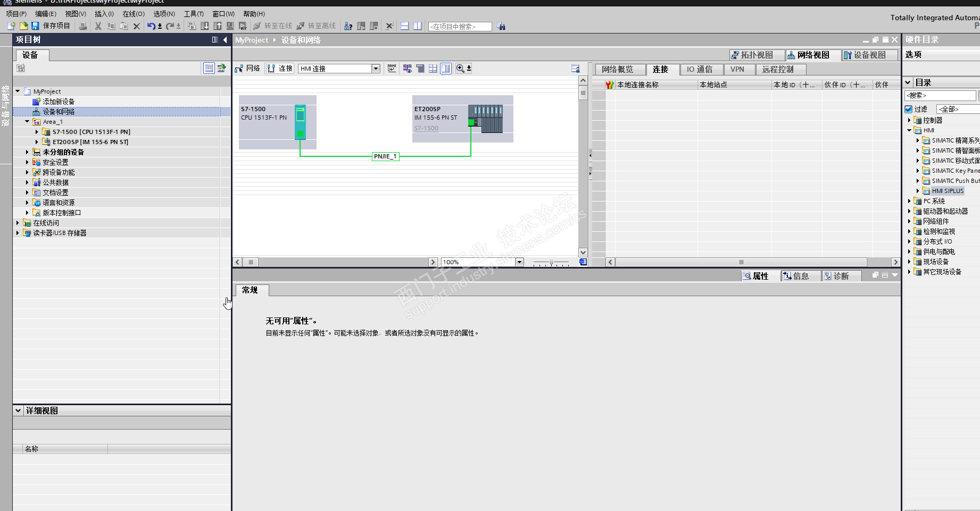Click the download to device icon
This screenshot has width=980, height=511.
click(205, 26)
